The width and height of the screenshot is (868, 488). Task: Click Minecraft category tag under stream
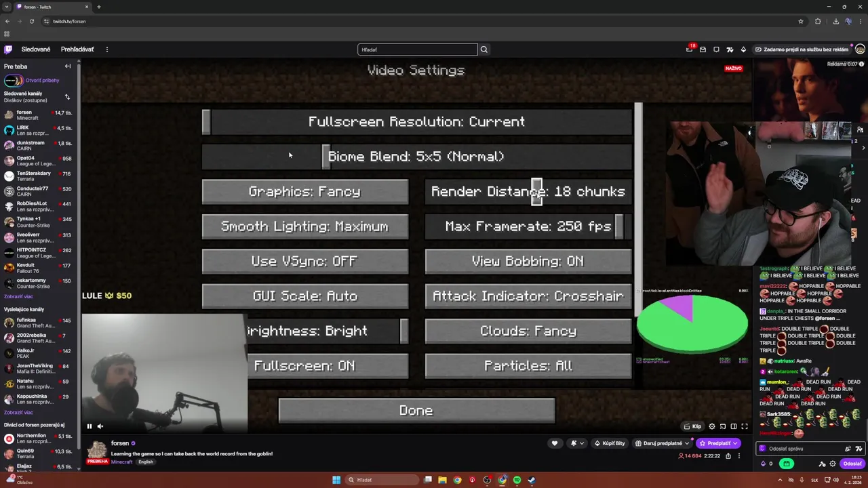pyautogui.click(x=122, y=462)
